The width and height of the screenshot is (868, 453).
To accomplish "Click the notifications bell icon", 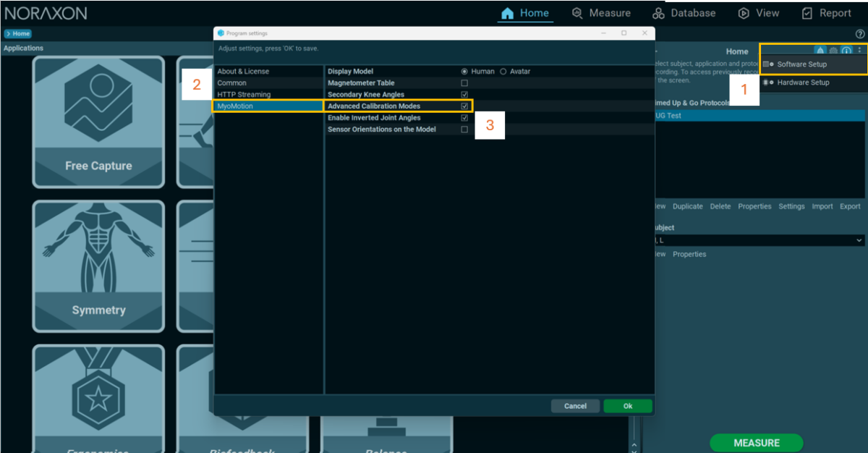I will click(x=820, y=50).
